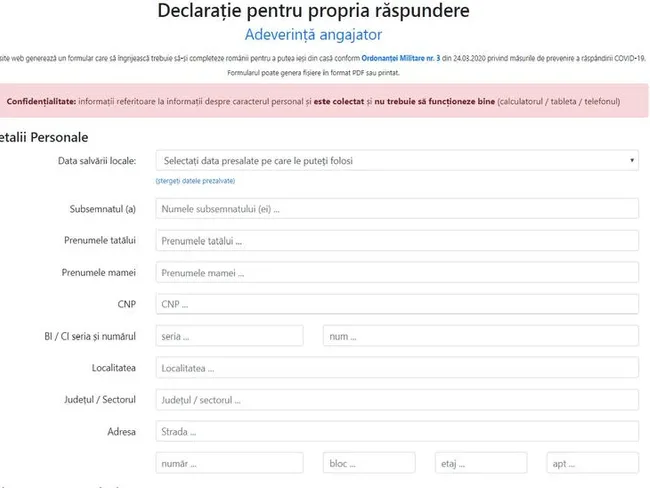
Task: Click the Județul / sectorul input
Action: pos(397,400)
